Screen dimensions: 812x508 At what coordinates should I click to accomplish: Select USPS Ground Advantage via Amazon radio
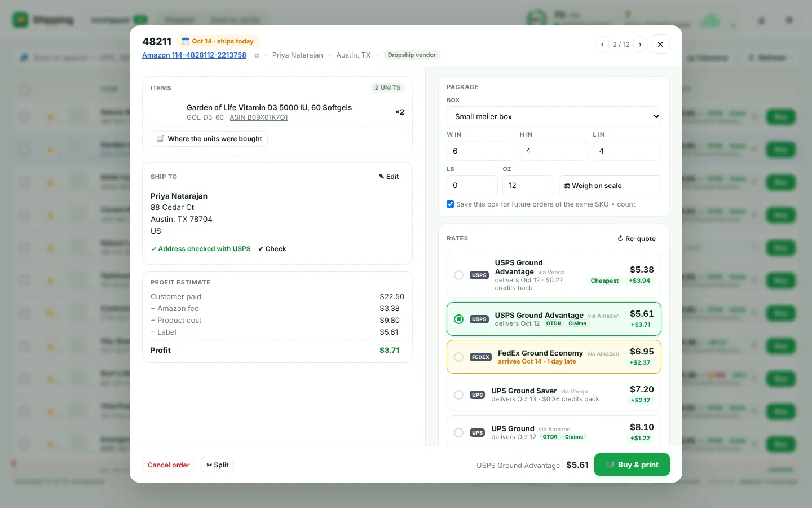[459, 319]
